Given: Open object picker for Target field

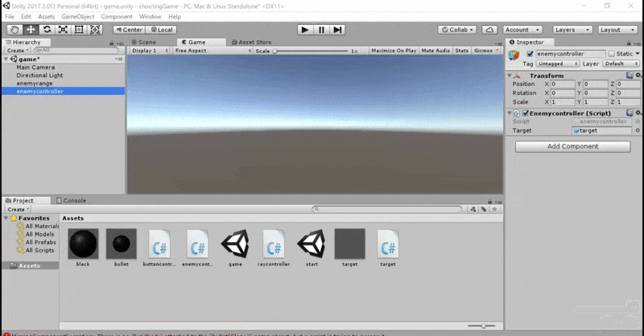Looking at the screenshot, I should pos(638,130).
